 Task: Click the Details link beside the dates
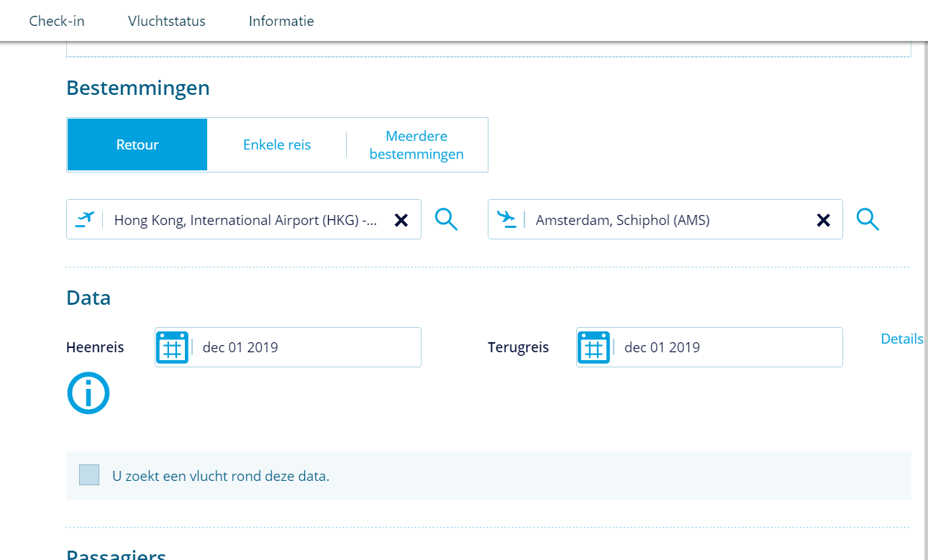(901, 339)
